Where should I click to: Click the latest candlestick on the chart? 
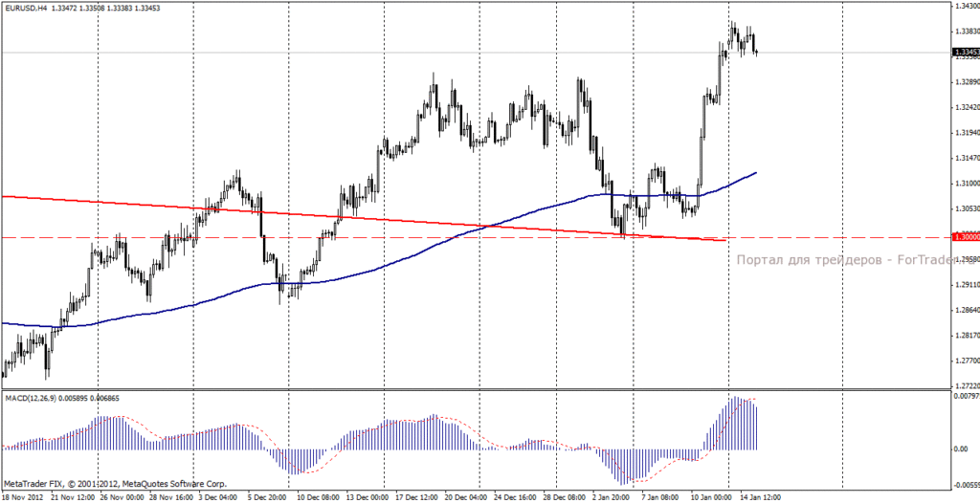pos(756,53)
